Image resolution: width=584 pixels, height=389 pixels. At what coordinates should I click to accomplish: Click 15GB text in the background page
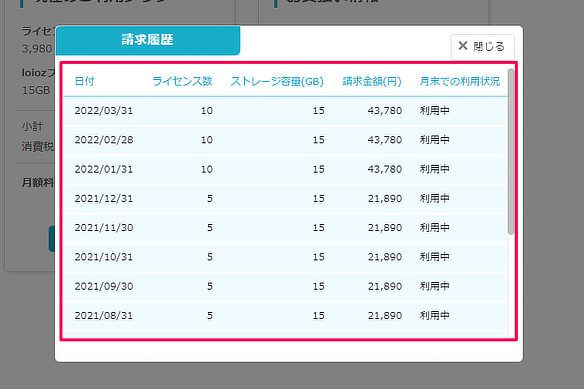(36, 90)
